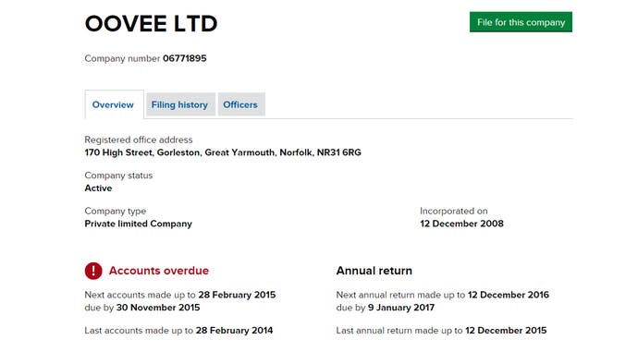
Task: Click the 12 December 2016 annual return date
Action: 509,295
